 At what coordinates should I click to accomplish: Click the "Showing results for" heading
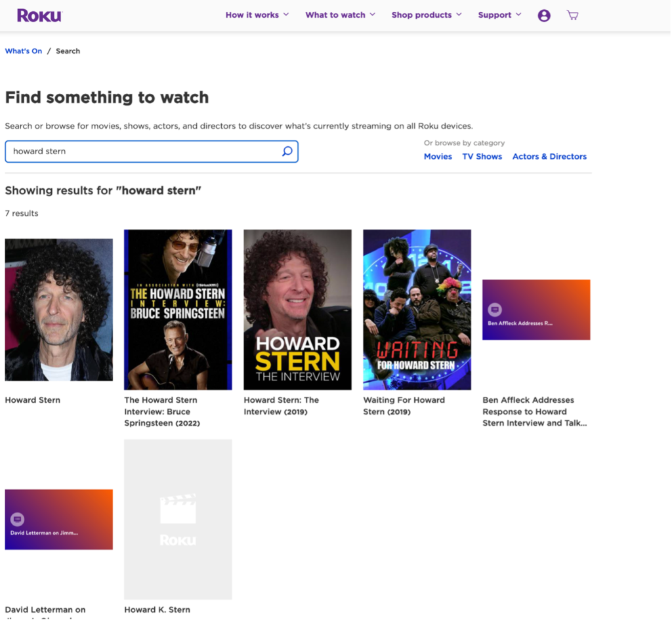click(103, 190)
